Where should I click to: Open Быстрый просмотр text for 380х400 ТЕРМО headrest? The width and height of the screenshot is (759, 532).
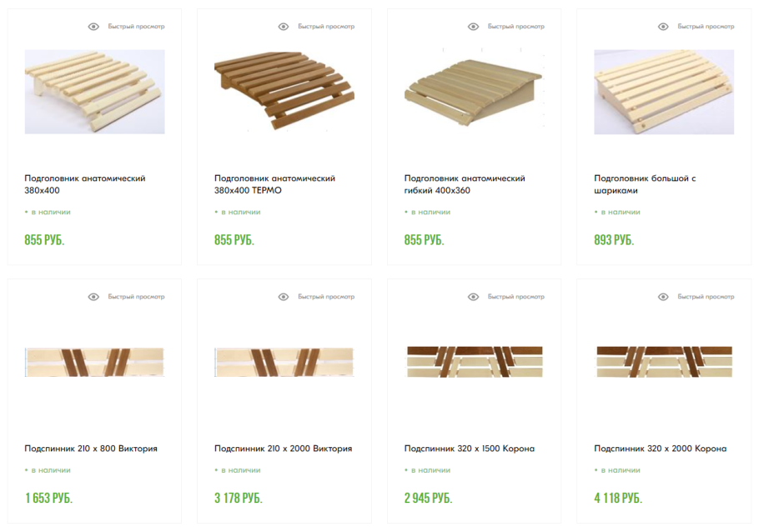point(326,27)
